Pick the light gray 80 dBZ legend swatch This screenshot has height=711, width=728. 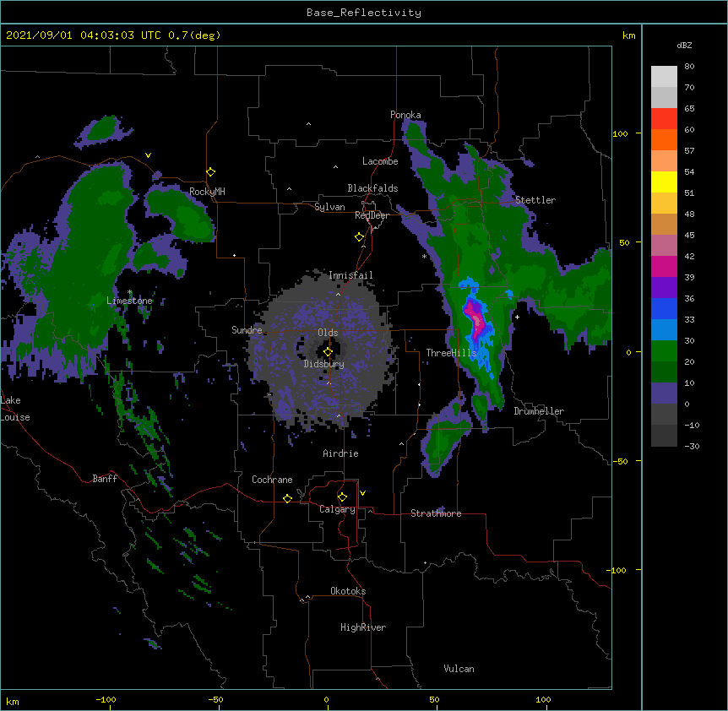tap(664, 77)
